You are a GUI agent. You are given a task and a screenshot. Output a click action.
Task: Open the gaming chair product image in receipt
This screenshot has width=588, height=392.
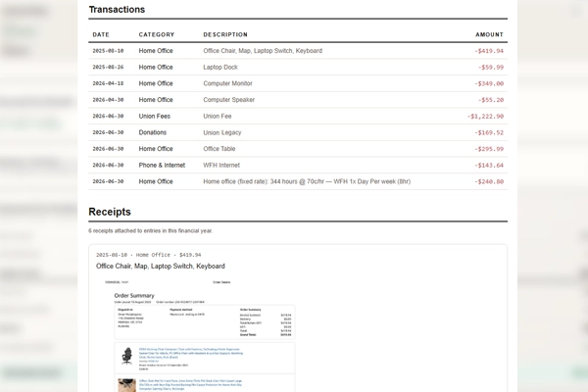(127, 356)
